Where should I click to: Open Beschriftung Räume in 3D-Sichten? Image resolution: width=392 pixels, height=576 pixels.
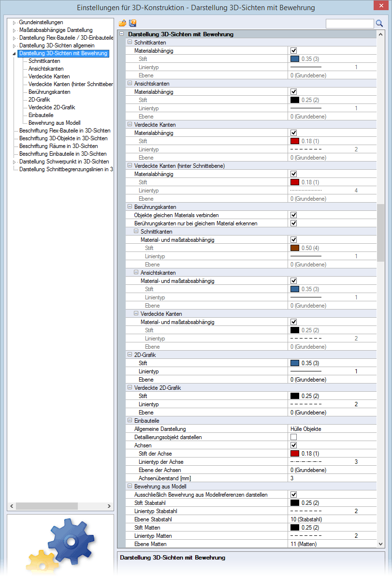58,146
